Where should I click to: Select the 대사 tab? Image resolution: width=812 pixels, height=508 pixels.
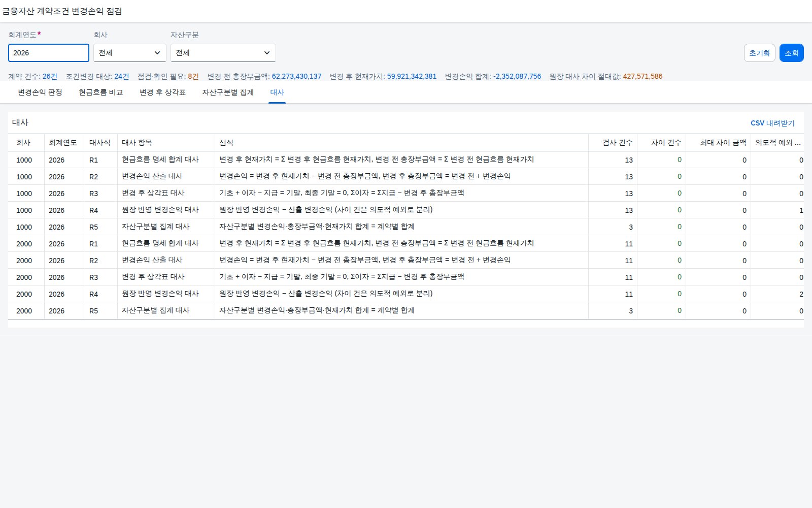pyautogui.click(x=277, y=92)
